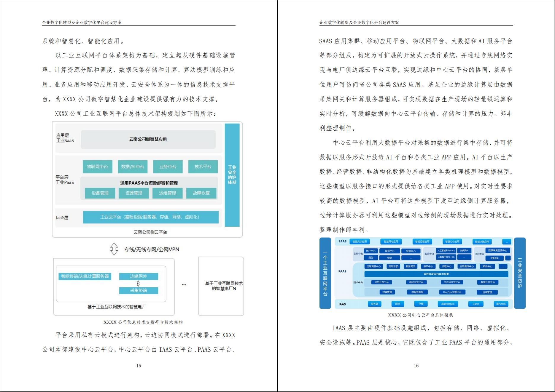Select the 故障恢复 block
555x392 pixels.
(201, 193)
